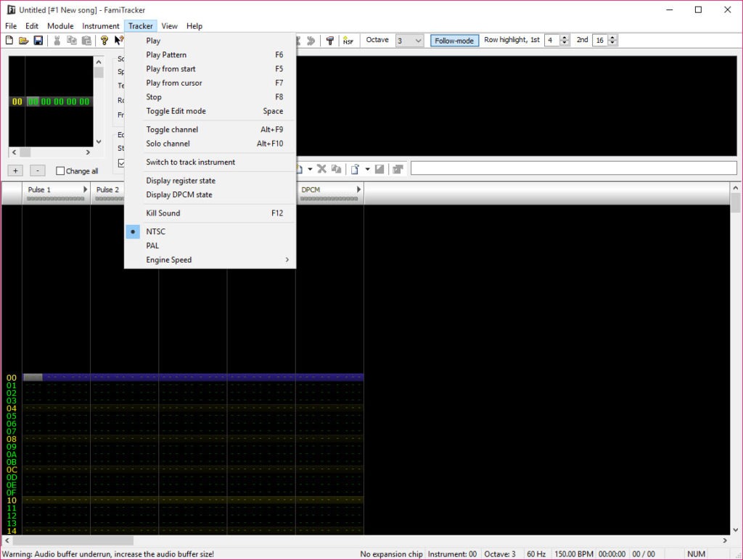Open the Module menu
743x560 pixels.
[x=60, y=26]
